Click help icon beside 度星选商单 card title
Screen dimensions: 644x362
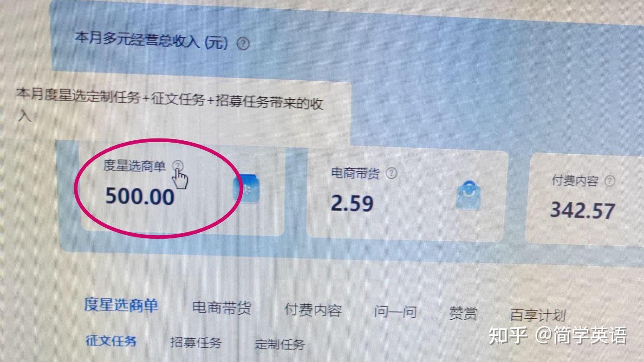(x=178, y=166)
